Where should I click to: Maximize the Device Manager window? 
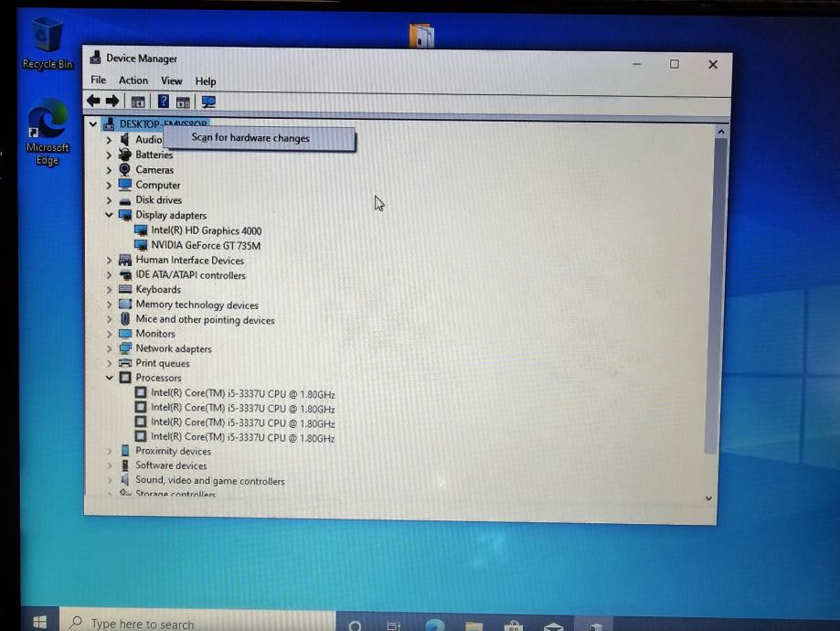tap(675, 64)
